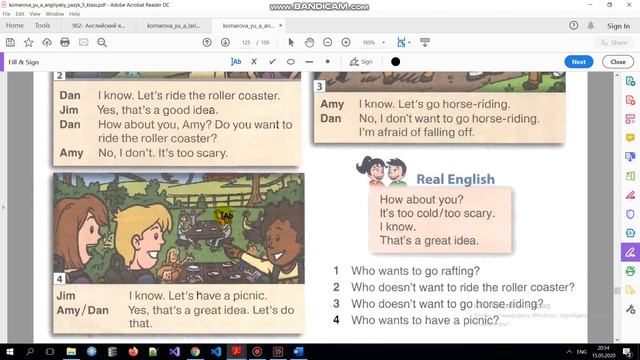Open the fit page options
Screen dimensions: 640x360
click(403, 42)
